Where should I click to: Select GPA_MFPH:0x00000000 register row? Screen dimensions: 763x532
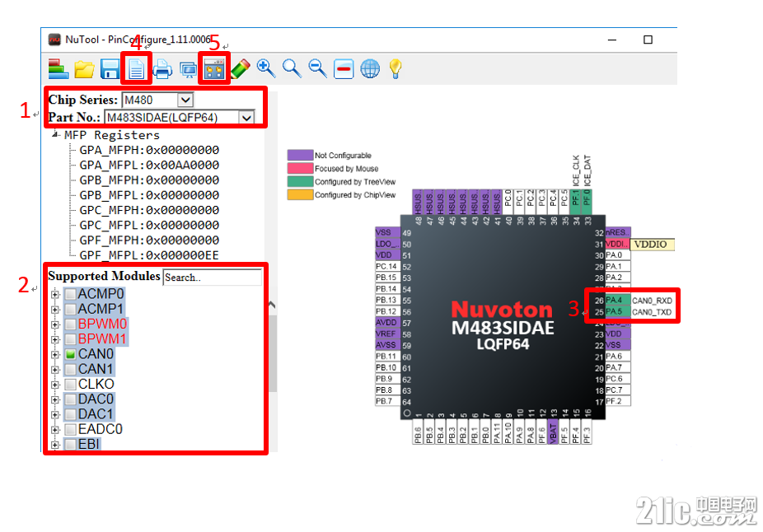pyautogui.click(x=149, y=150)
